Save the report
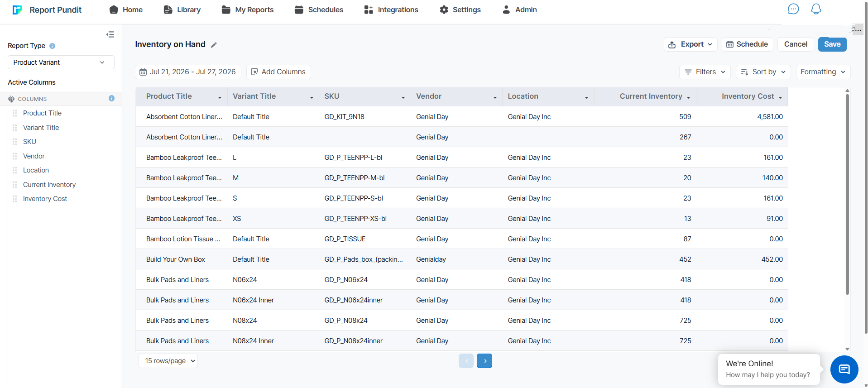This screenshot has width=868, height=388. tap(832, 44)
